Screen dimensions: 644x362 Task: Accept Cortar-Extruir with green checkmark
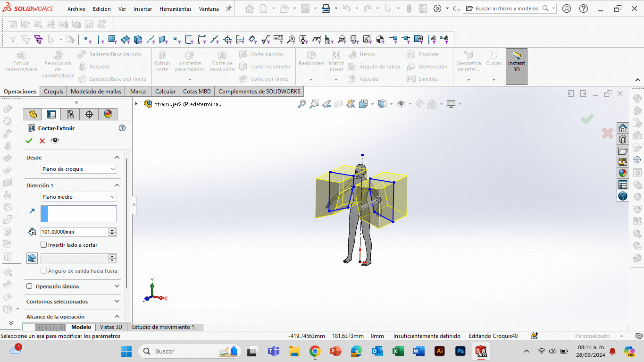(x=29, y=141)
